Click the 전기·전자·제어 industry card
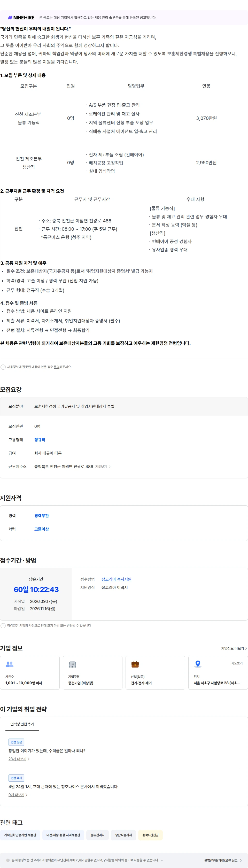248x868 pixels. click(155, 672)
